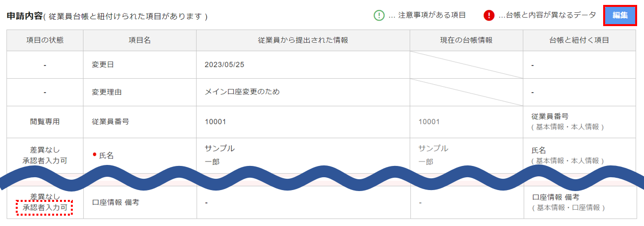The height and width of the screenshot is (226, 644).
Task: Click the legend text 台帳と内容が異なるデータ
Action: pyautogui.click(x=547, y=15)
